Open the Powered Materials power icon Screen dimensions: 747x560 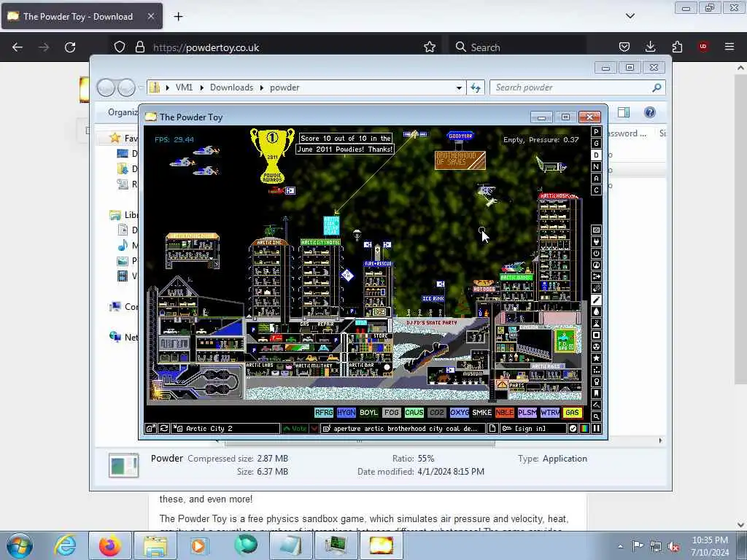click(596, 253)
